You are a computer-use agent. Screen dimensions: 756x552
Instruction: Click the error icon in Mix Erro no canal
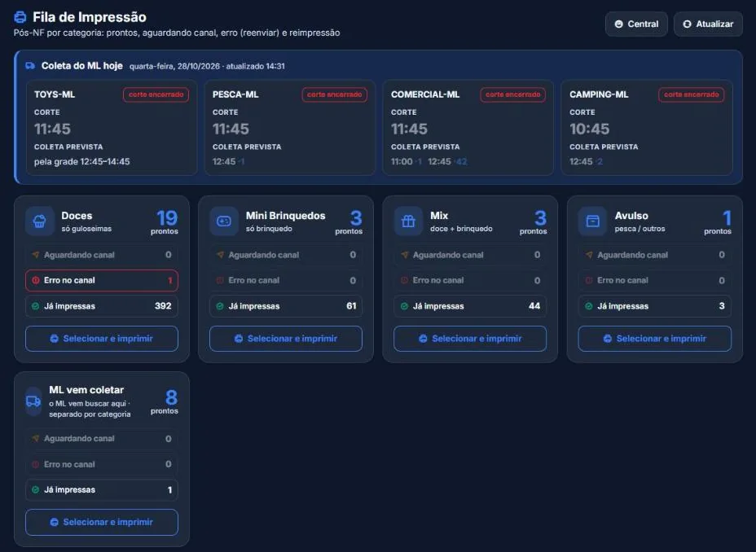[405, 280]
